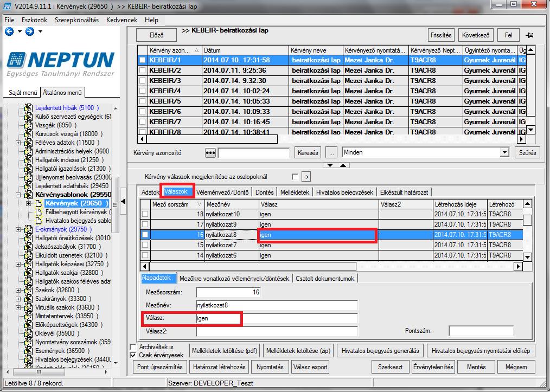
Task: Click the Frissítés button
Action: pos(442,35)
